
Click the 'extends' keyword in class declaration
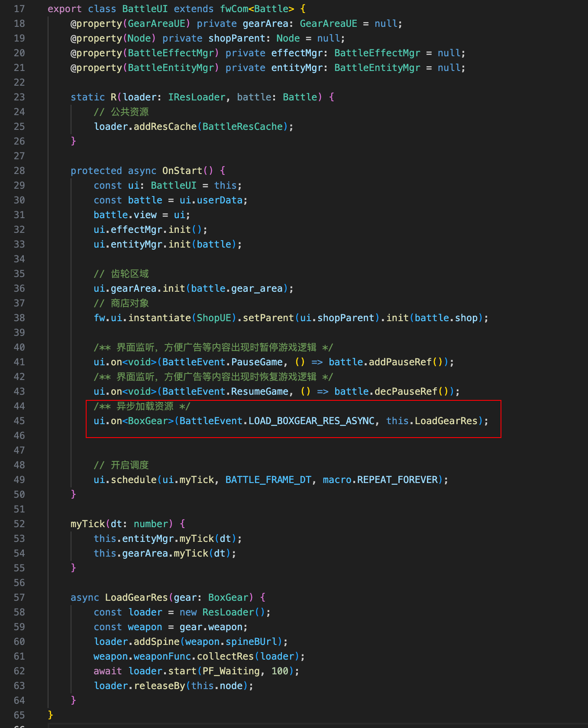(x=194, y=9)
